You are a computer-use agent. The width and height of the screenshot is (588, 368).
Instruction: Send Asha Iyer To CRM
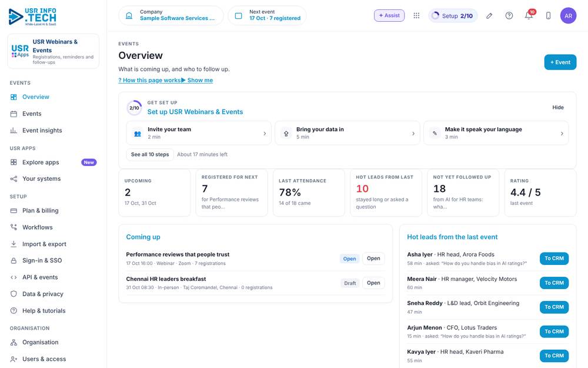(554, 258)
